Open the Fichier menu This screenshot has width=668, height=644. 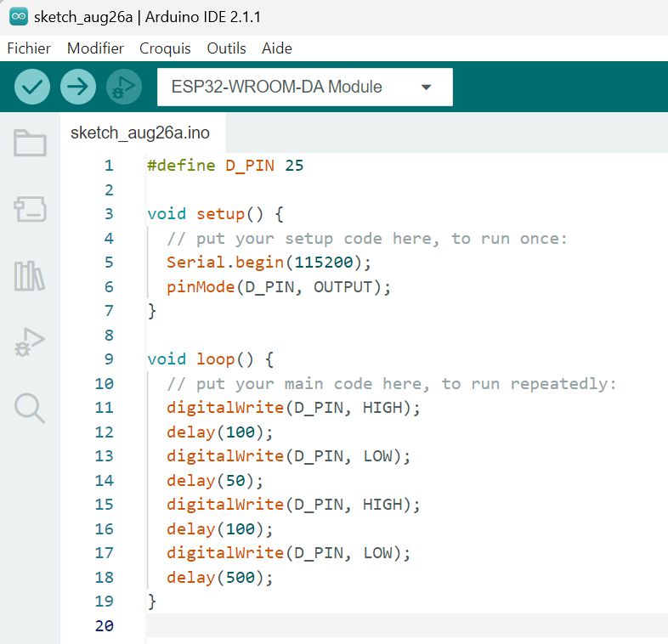coord(29,48)
